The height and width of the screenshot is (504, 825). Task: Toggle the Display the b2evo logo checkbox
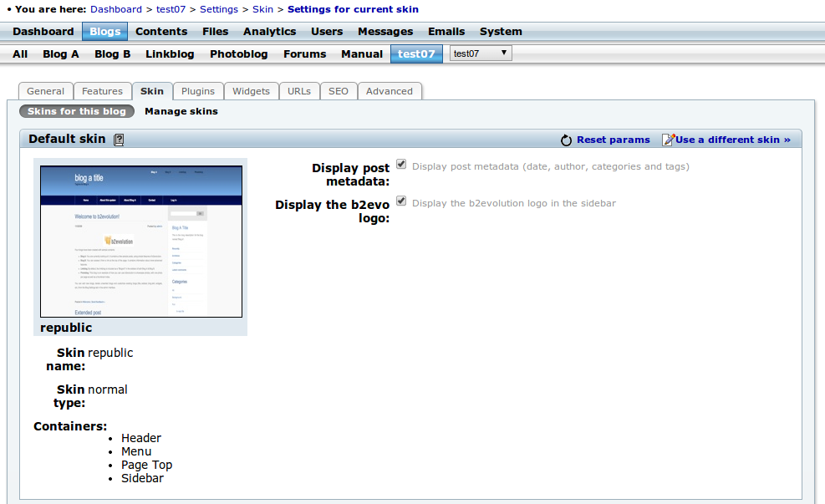[401, 201]
